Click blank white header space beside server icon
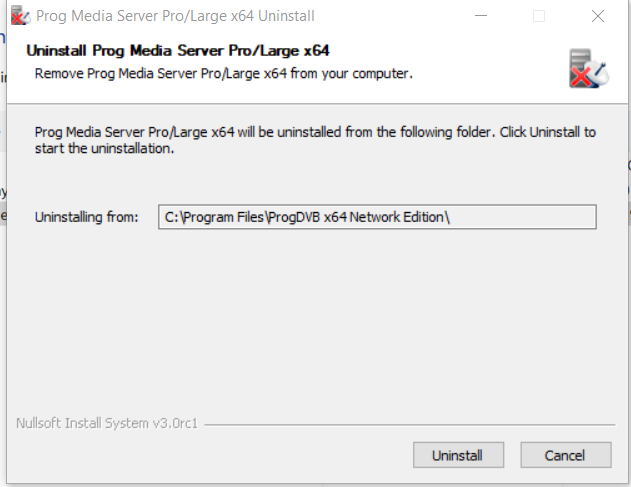Image resolution: width=631 pixels, height=487 pixels. point(490,62)
